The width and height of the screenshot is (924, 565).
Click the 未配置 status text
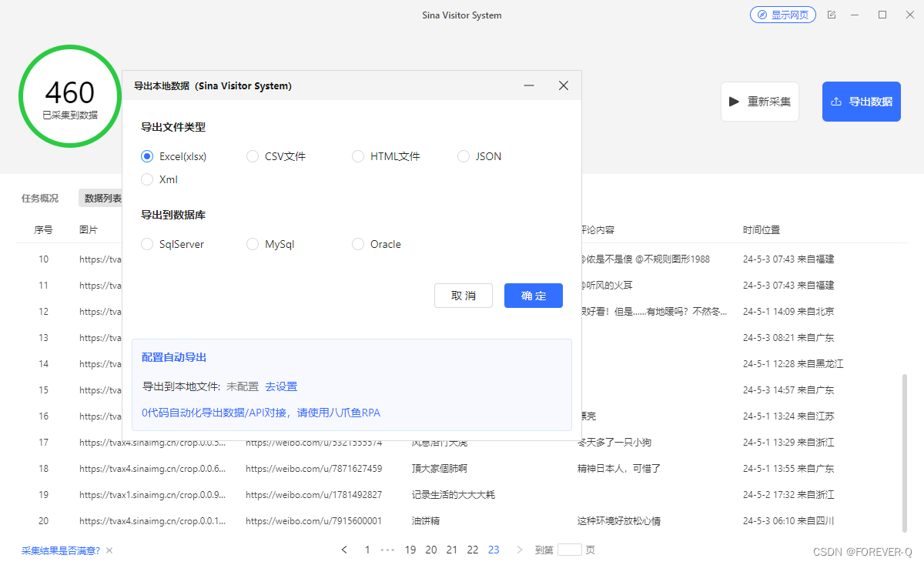coord(243,386)
